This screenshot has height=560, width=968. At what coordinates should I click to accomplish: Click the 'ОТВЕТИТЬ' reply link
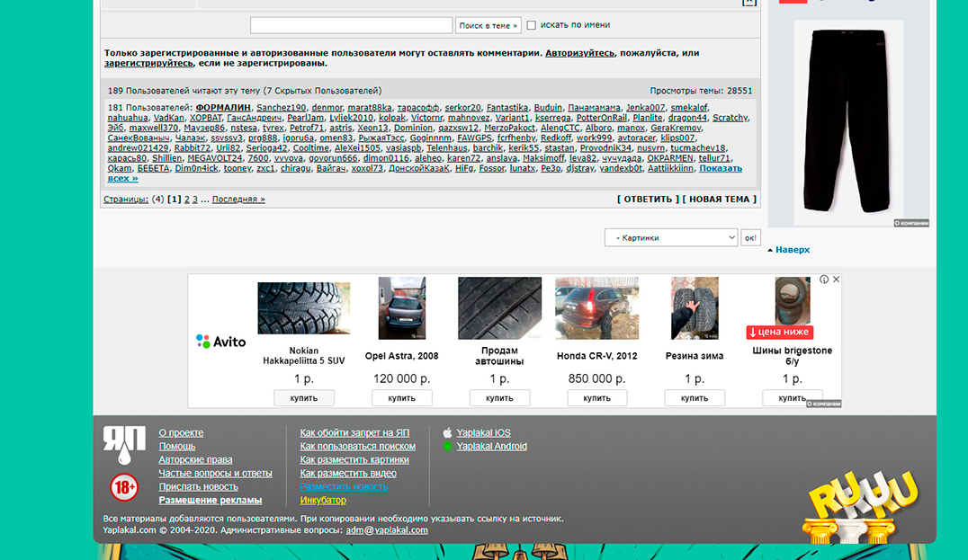pyautogui.click(x=647, y=200)
